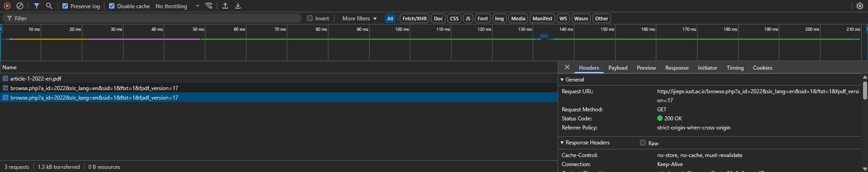The width and height of the screenshot is (868, 172).
Task: Export HAR file download icon
Action: pos(238,6)
